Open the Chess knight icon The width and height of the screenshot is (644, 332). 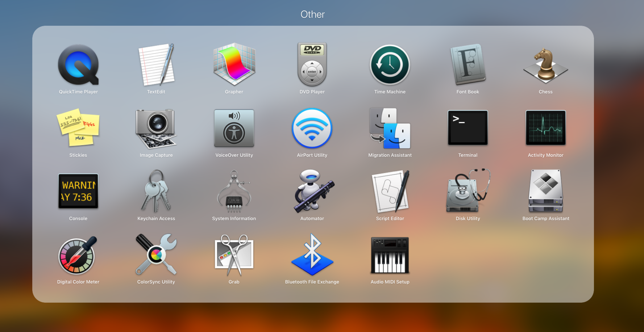click(546, 65)
